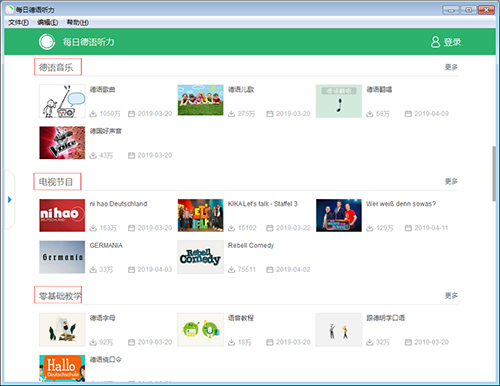Click the green app logo icon
The height and width of the screenshot is (386, 500).
pos(47,42)
